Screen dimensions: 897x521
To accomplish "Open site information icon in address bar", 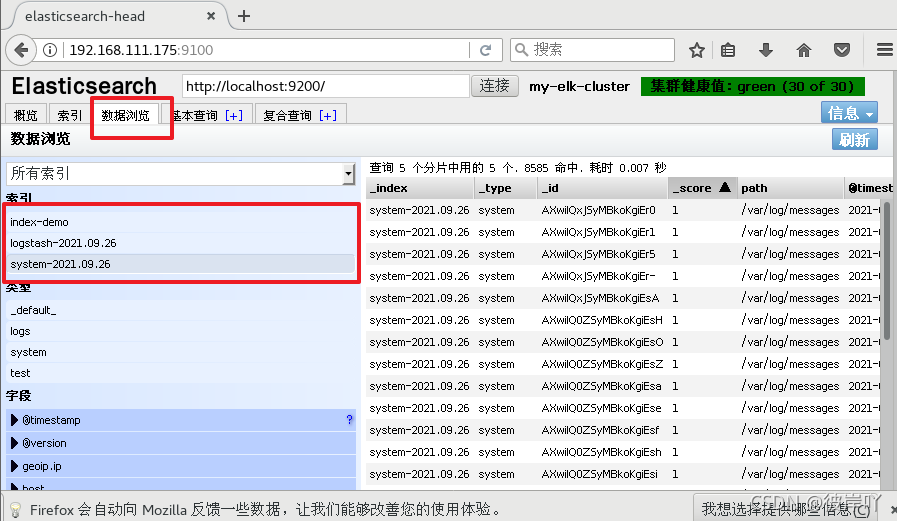I will coord(50,50).
